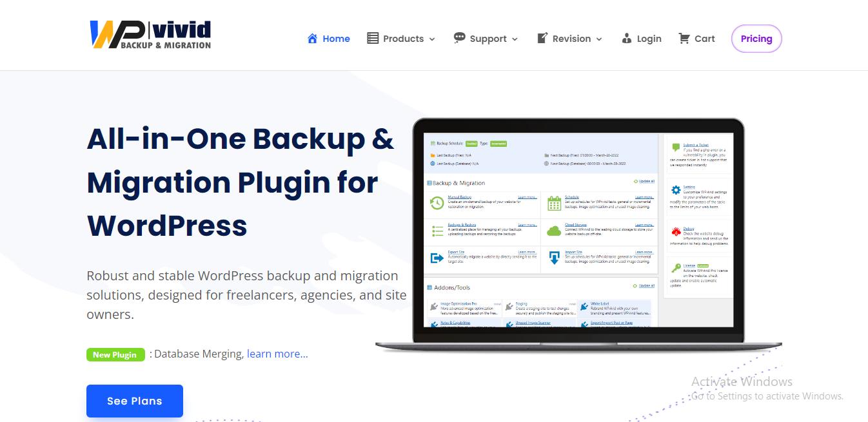
Task: Click the 'Manual Backup' title in laptop preview
Action: coord(460,197)
